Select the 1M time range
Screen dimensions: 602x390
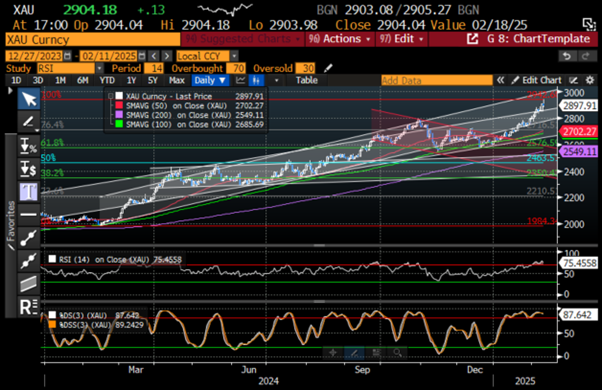coord(60,80)
